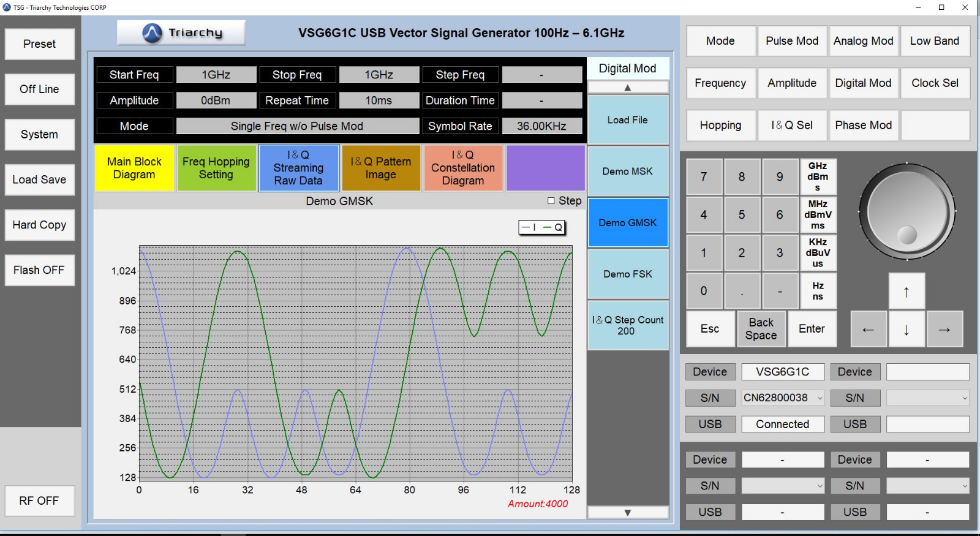The width and height of the screenshot is (980, 536).
Task: Click the keypad minus sign key
Action: pos(780,291)
